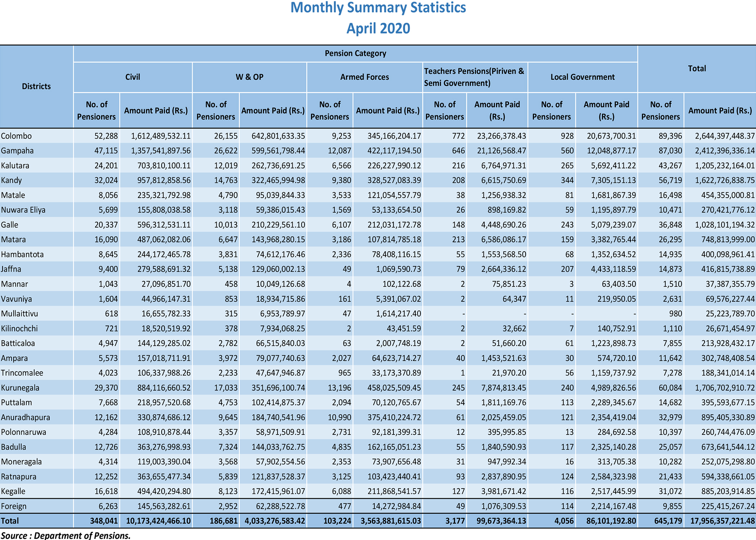This screenshot has width=756, height=540.
Task: Select teachers total amount '99,673,364.13'
Action: coord(501,521)
